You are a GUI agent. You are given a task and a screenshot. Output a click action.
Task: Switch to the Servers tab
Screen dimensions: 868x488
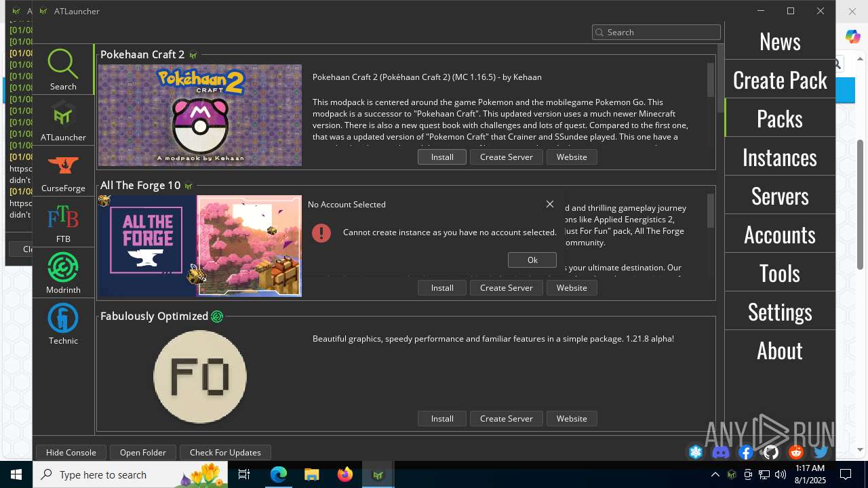coord(780,196)
